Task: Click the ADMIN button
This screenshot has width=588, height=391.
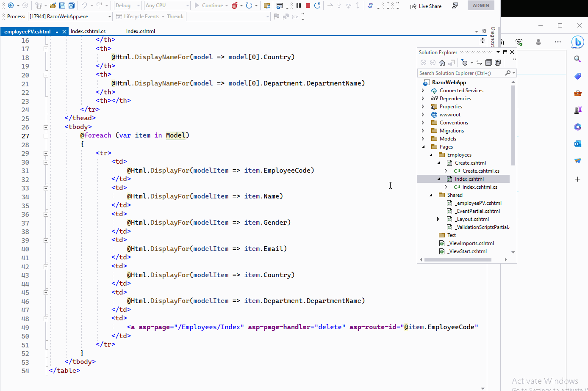Action: click(x=481, y=6)
